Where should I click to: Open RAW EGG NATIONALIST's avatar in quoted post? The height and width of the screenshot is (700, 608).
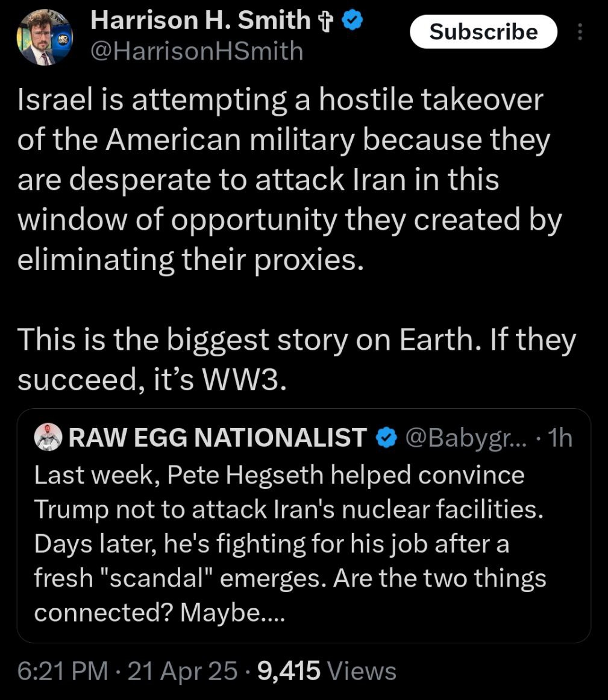[x=48, y=437]
